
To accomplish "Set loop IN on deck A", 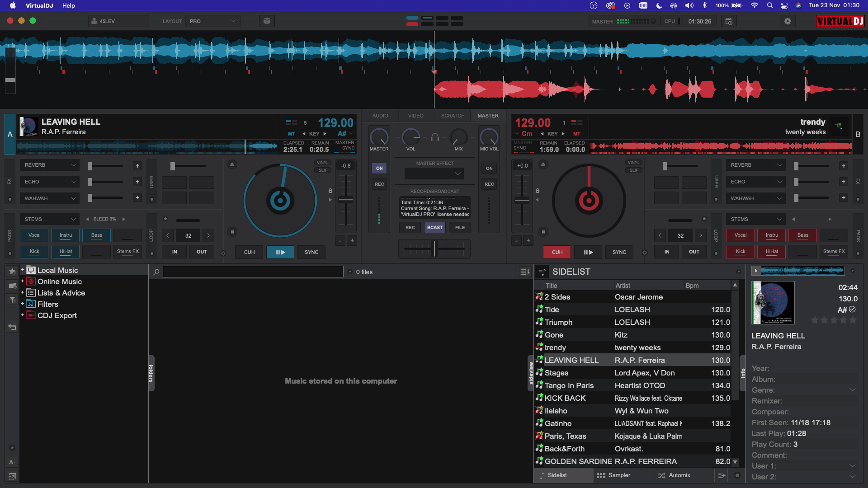I will 175,252.
